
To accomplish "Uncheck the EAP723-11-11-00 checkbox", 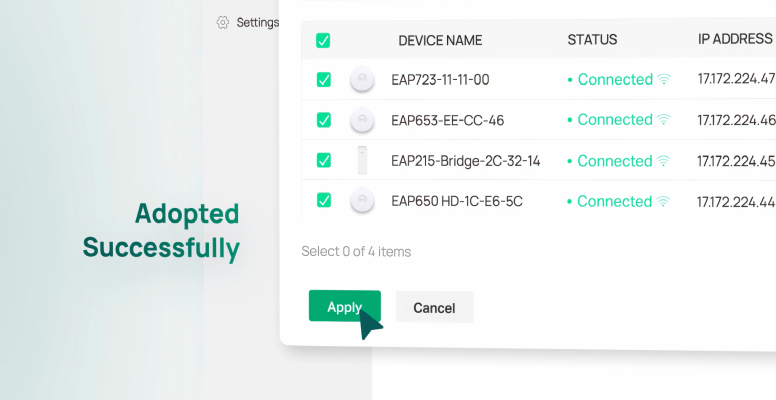I will pos(324,80).
